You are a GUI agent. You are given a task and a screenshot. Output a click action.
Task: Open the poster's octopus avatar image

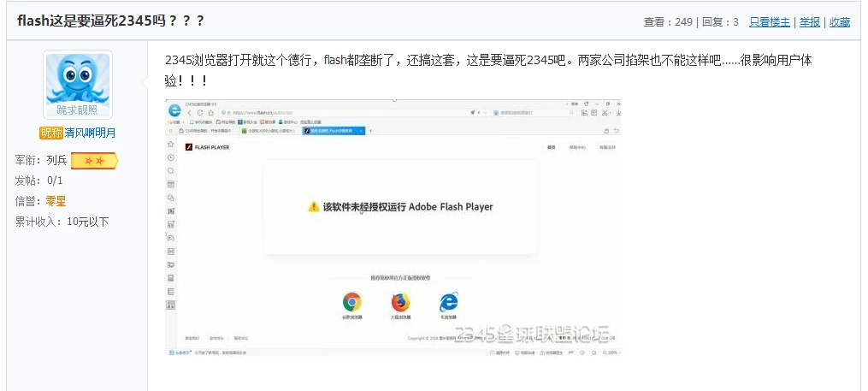coord(78,84)
